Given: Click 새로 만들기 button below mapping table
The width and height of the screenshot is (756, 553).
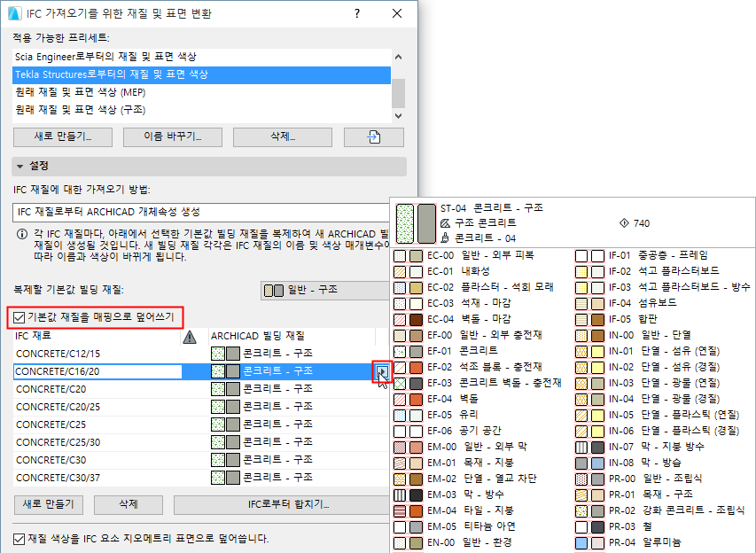Looking at the screenshot, I should (48, 505).
